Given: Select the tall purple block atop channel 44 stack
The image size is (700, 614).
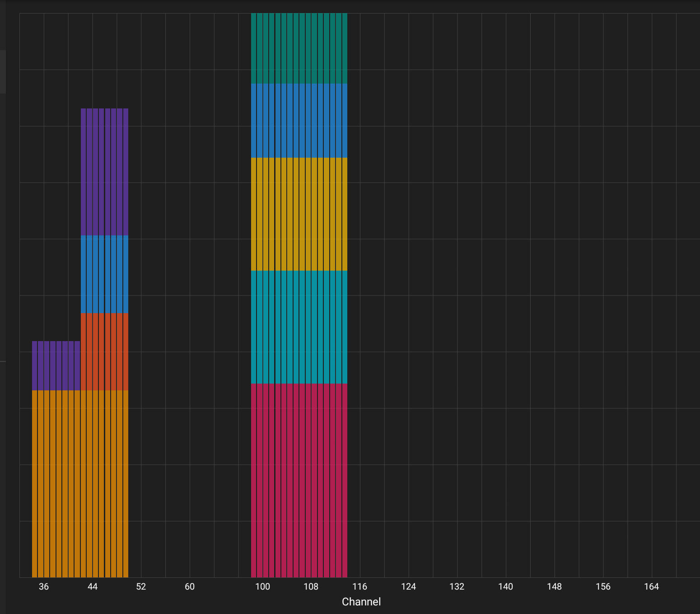Looking at the screenshot, I should tap(104, 172).
